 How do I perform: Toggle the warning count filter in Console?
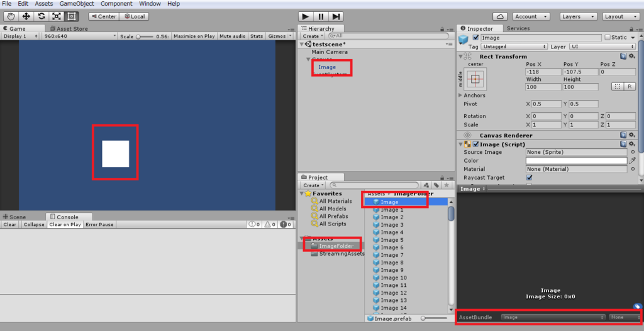[270, 224]
